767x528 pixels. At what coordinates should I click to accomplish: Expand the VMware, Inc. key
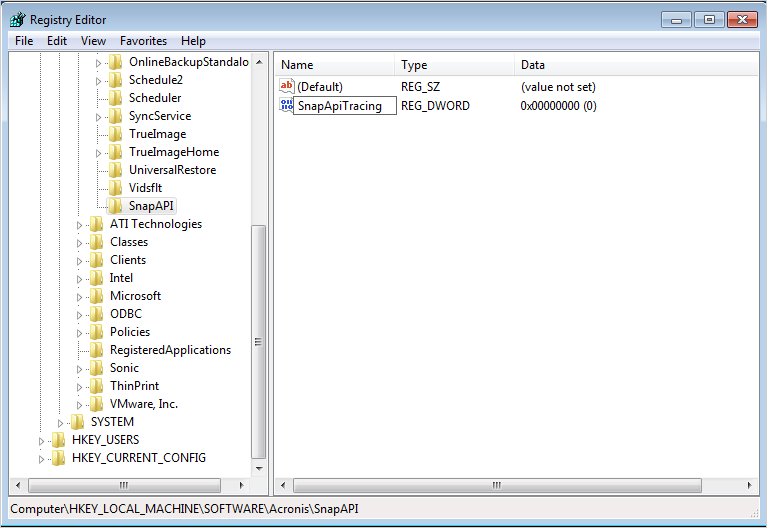point(79,405)
